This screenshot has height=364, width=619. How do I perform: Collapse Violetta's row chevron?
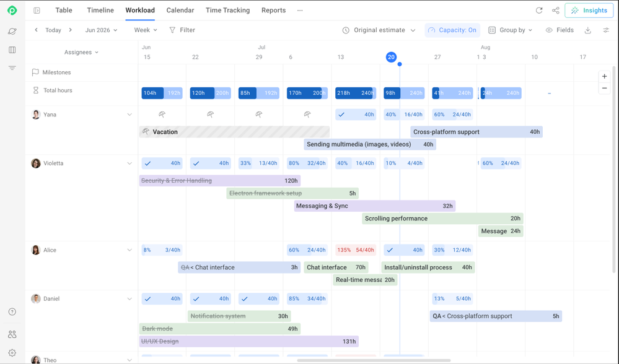point(130,163)
